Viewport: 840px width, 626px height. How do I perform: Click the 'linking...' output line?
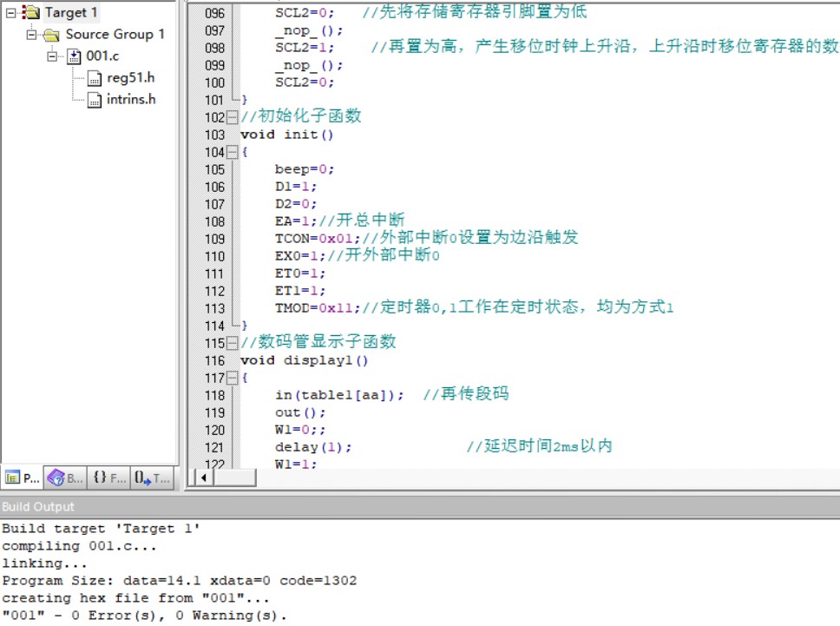44,563
